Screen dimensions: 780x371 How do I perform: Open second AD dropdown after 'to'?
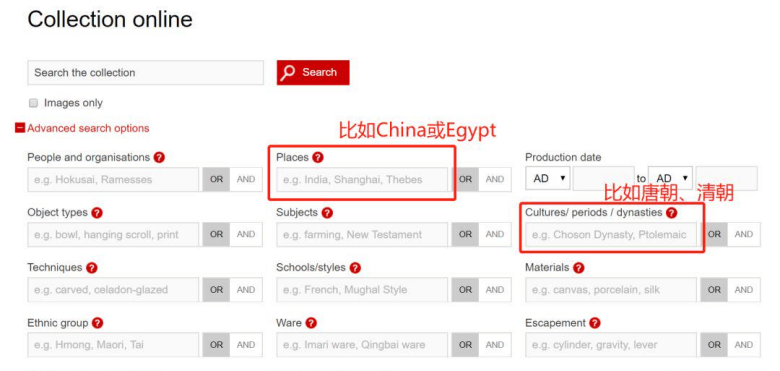click(671, 179)
